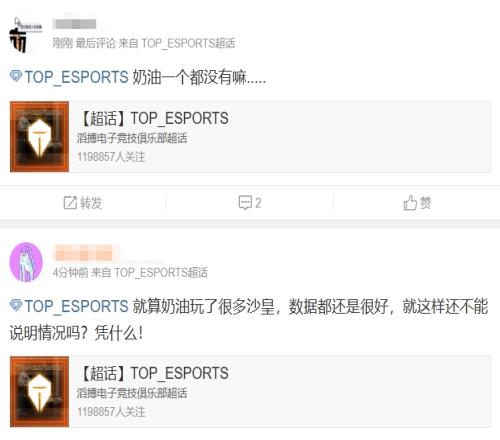Open 【超话】TOP_ESPORTS card title in first post
The image size is (500, 440).
154,118
